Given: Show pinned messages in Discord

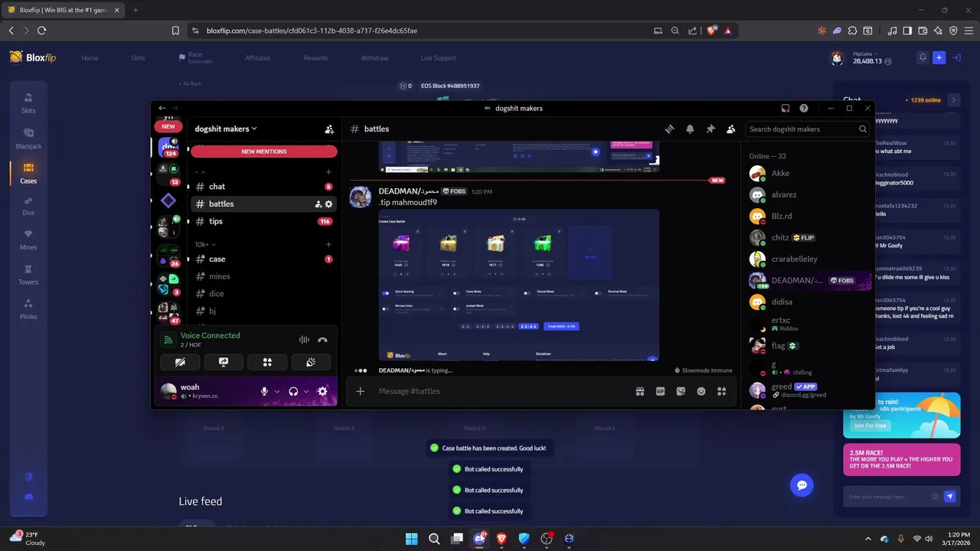Looking at the screenshot, I should pos(710,129).
